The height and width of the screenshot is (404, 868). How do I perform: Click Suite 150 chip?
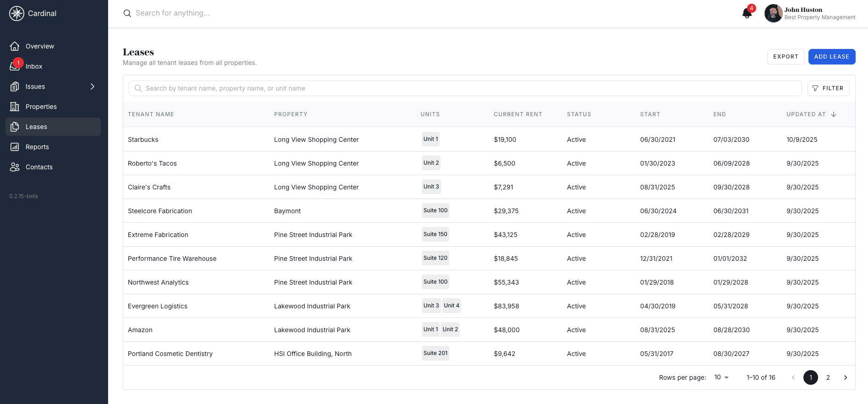click(436, 234)
